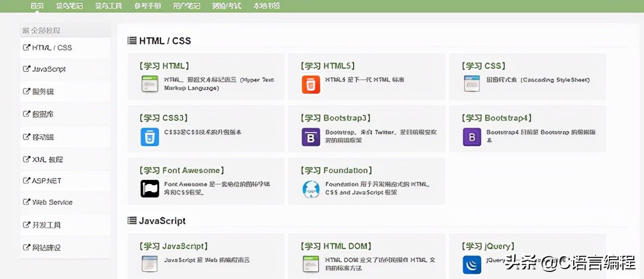Open the 数据库 sidebar category
Screen dimensions: 644x279
coord(65,114)
